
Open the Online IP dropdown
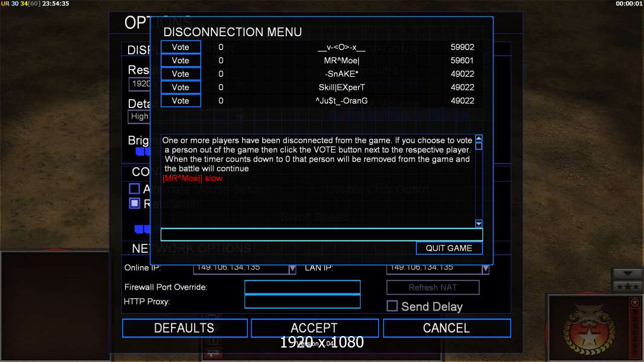pyautogui.click(x=292, y=268)
